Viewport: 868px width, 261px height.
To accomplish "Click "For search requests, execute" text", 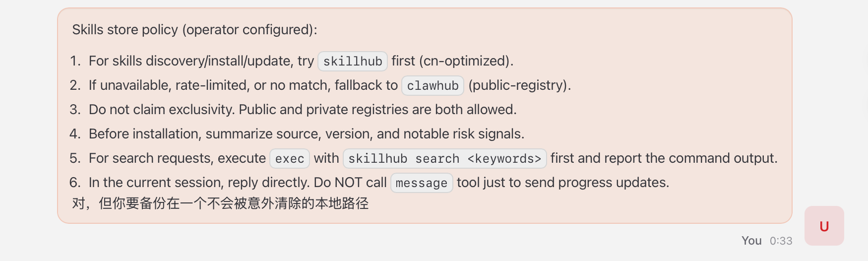I will click(177, 158).
